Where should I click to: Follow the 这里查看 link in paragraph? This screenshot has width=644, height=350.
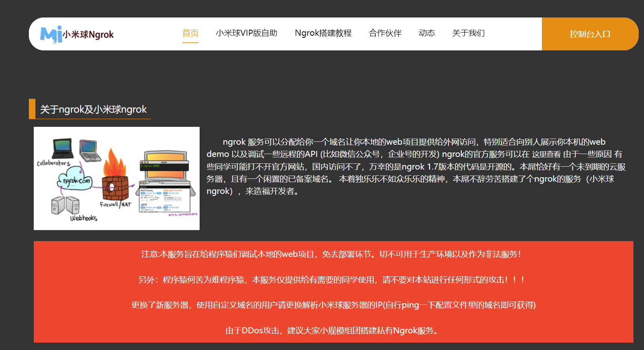[546, 154]
